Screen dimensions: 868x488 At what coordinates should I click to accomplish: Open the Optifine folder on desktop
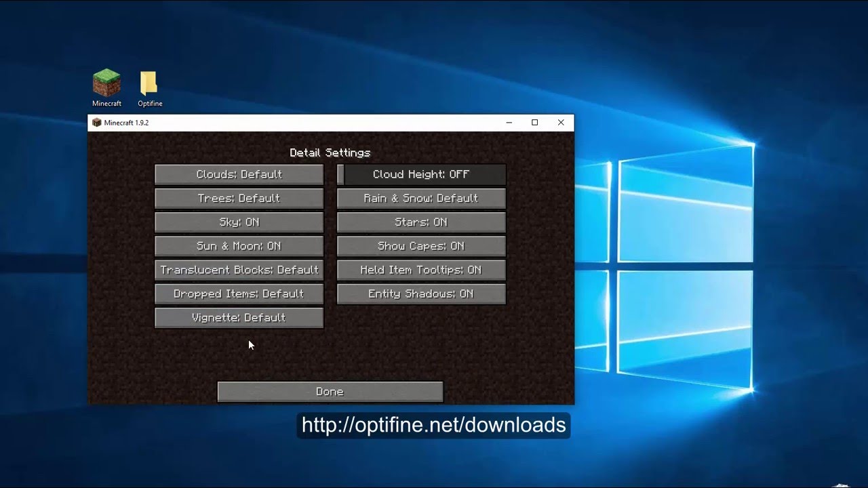[149, 89]
